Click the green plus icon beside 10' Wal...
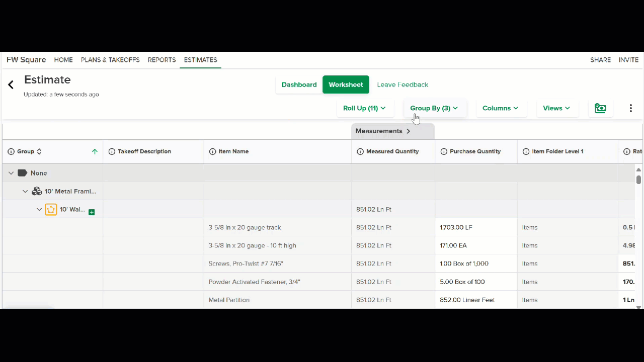The height and width of the screenshot is (362, 644). (x=92, y=213)
